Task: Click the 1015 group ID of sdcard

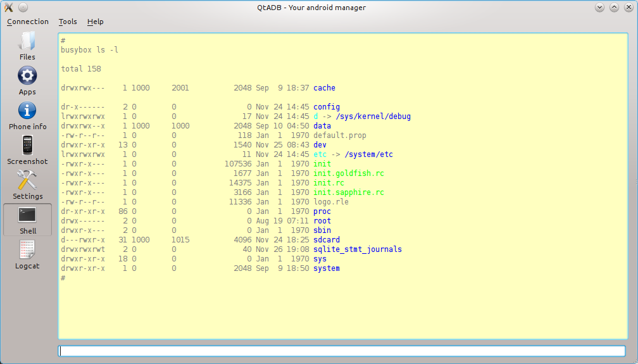Action: [x=180, y=240]
